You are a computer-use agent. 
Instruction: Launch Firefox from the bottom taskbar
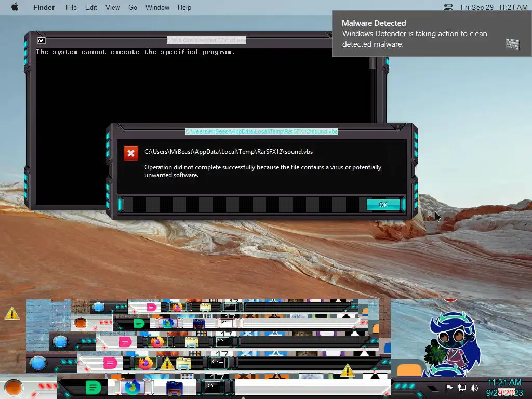[132, 387]
